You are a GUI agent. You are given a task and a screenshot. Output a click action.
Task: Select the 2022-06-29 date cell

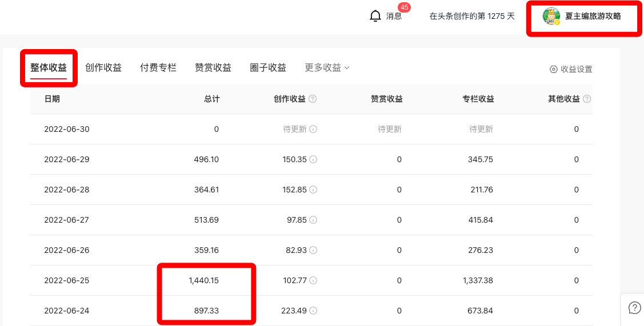[67, 160]
